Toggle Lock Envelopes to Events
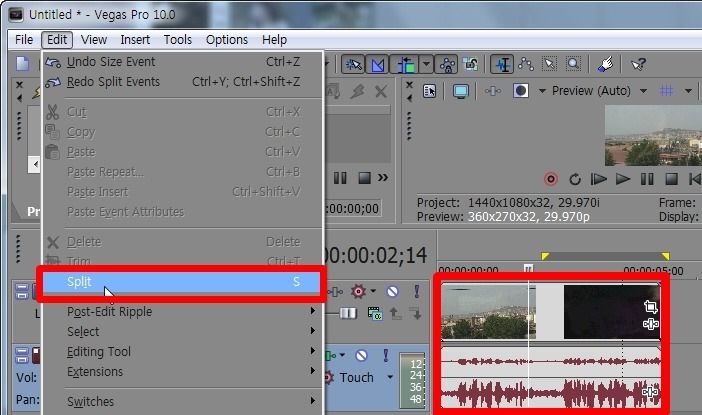702x415 pixels. point(447,64)
